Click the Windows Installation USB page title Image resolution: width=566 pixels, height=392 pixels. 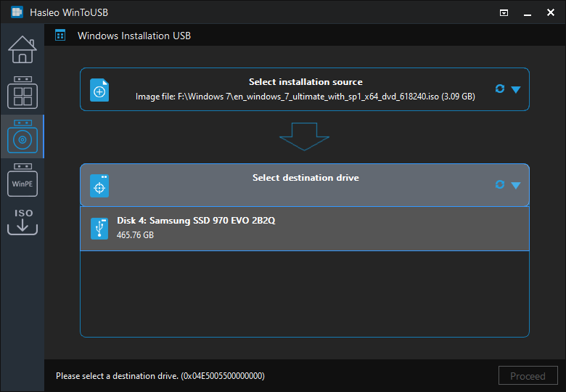click(x=134, y=36)
